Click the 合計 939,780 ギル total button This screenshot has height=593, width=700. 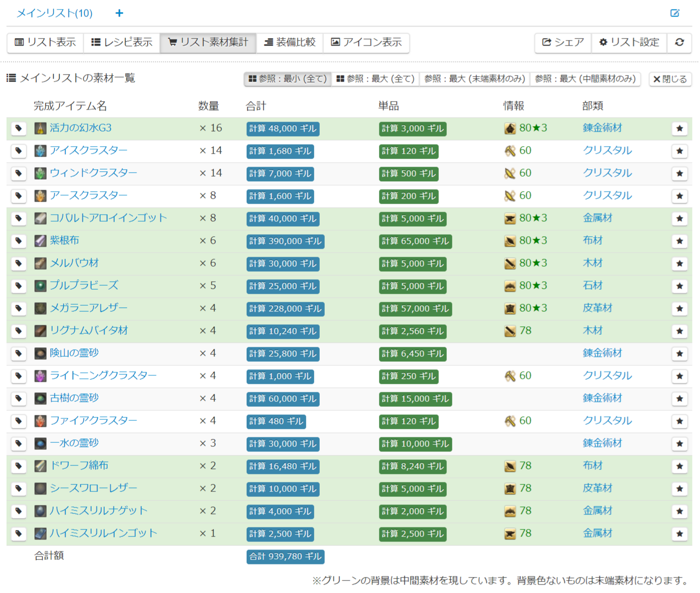coord(285,556)
